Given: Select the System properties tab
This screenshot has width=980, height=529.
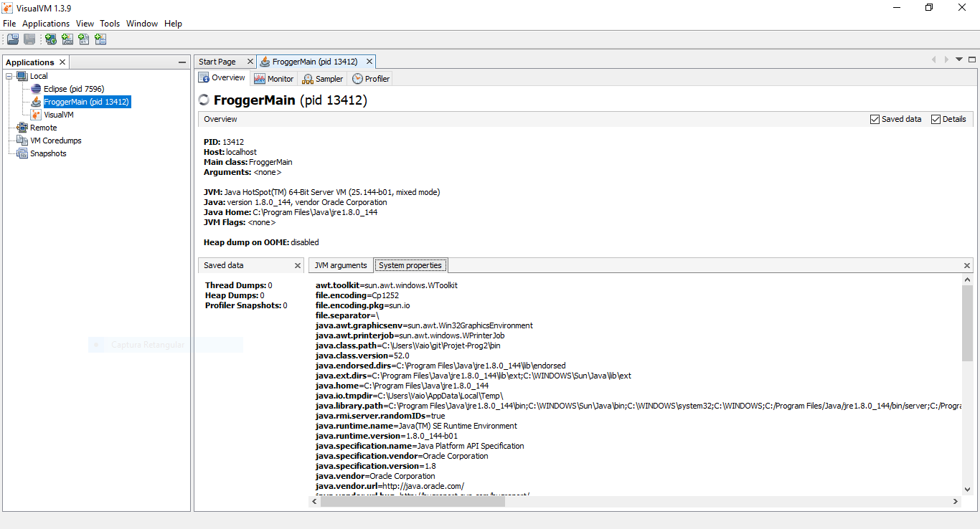Looking at the screenshot, I should coord(410,265).
